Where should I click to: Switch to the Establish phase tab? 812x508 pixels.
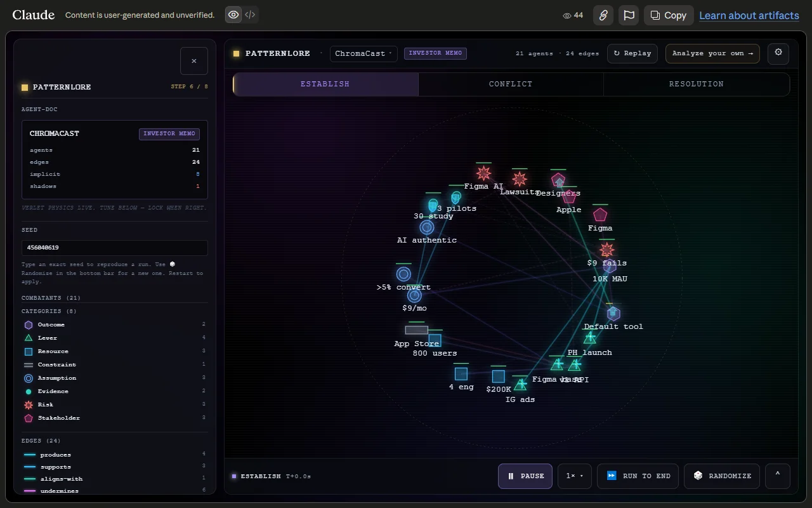(325, 84)
